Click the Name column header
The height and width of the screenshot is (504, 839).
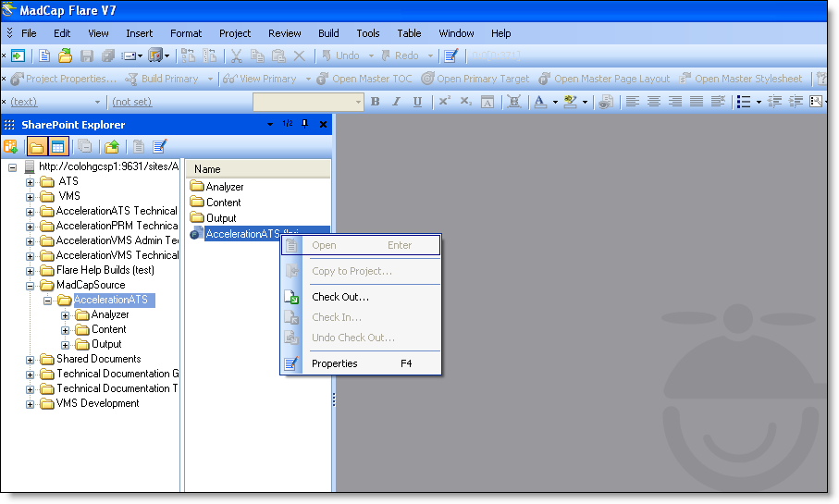click(258, 169)
